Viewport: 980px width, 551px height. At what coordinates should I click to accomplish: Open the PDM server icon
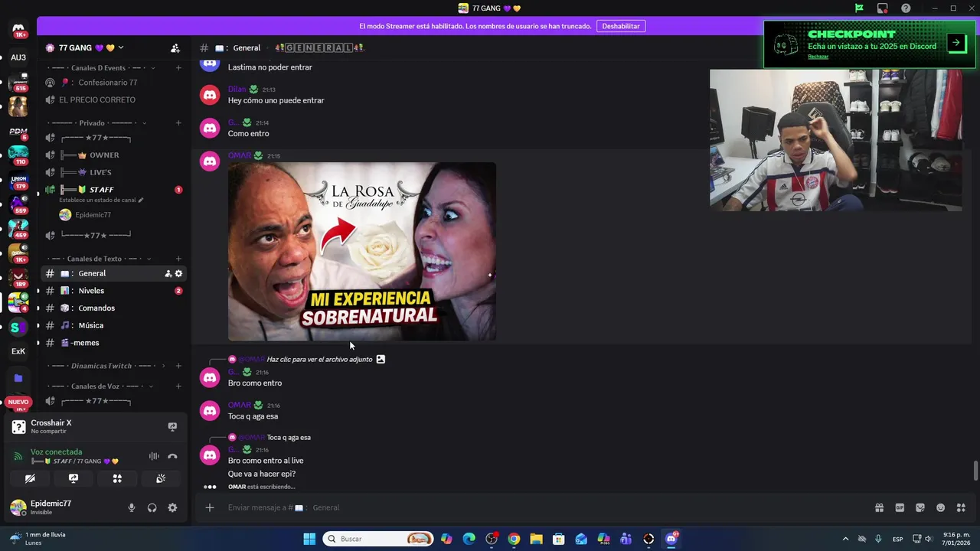[18, 132]
